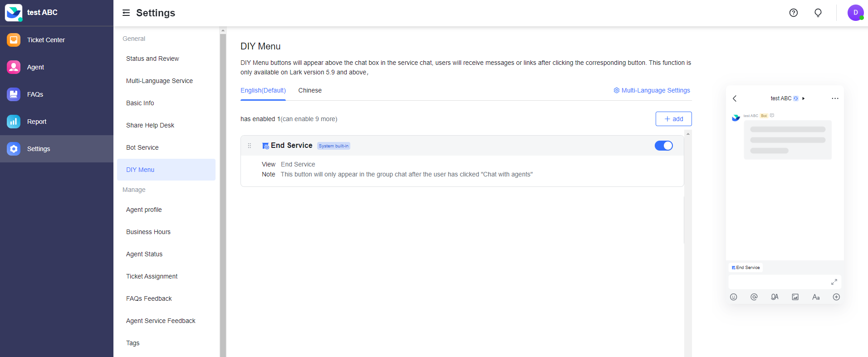
Task: Open the user avatar D menu
Action: pos(856,13)
